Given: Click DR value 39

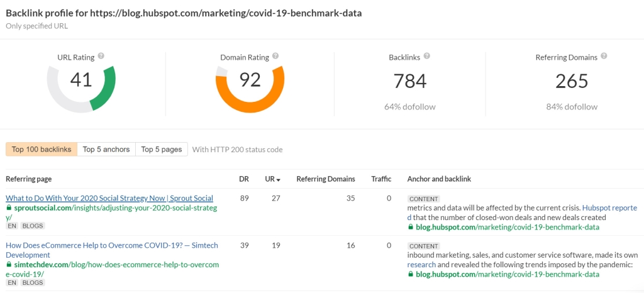Looking at the screenshot, I should point(244,245).
